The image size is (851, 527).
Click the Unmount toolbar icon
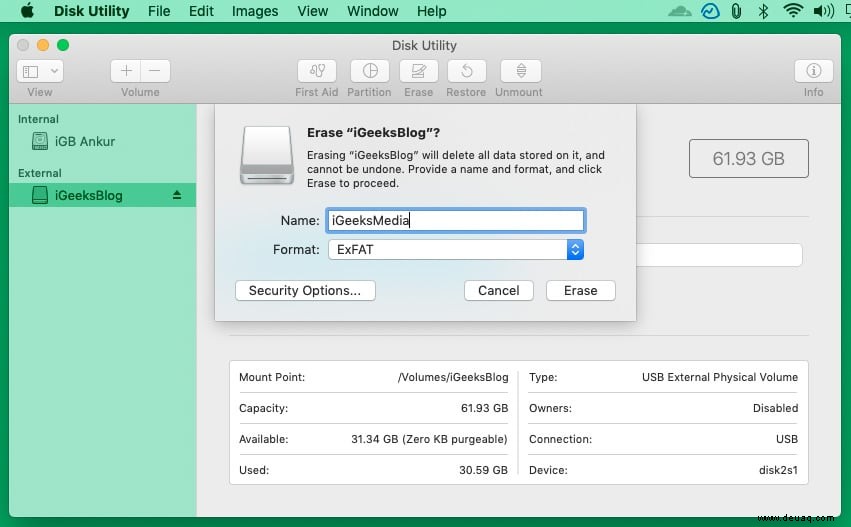(x=520, y=71)
